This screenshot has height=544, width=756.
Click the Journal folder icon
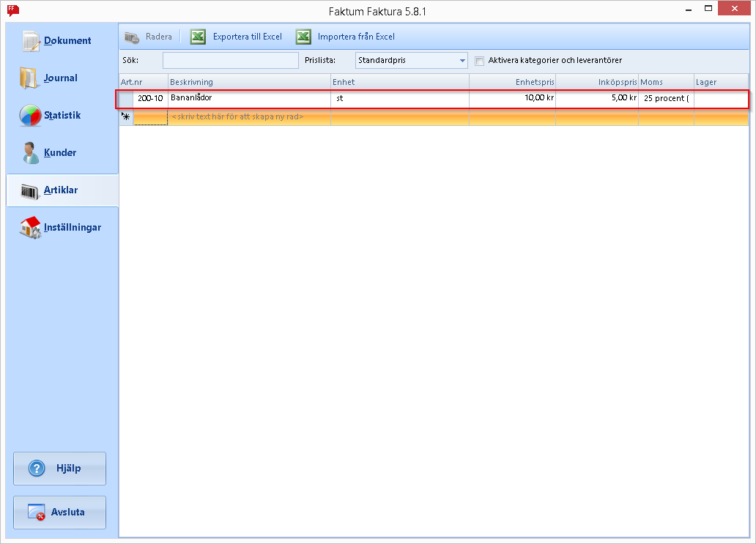click(x=29, y=78)
